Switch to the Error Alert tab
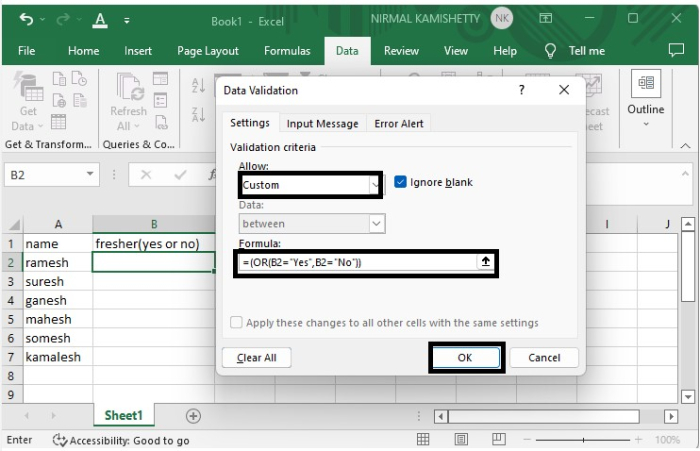700x451 pixels. [399, 124]
